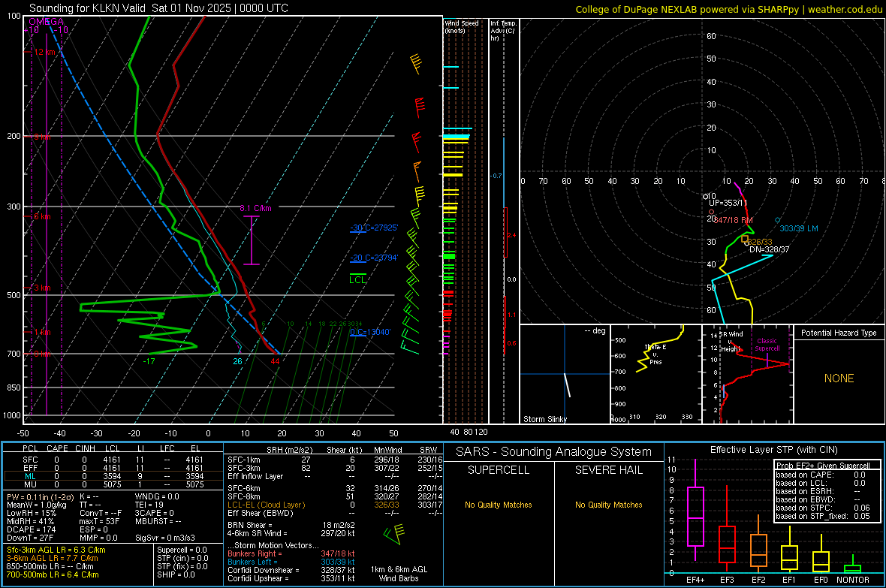Select the -30 C=27925' height label

[x=374, y=228]
